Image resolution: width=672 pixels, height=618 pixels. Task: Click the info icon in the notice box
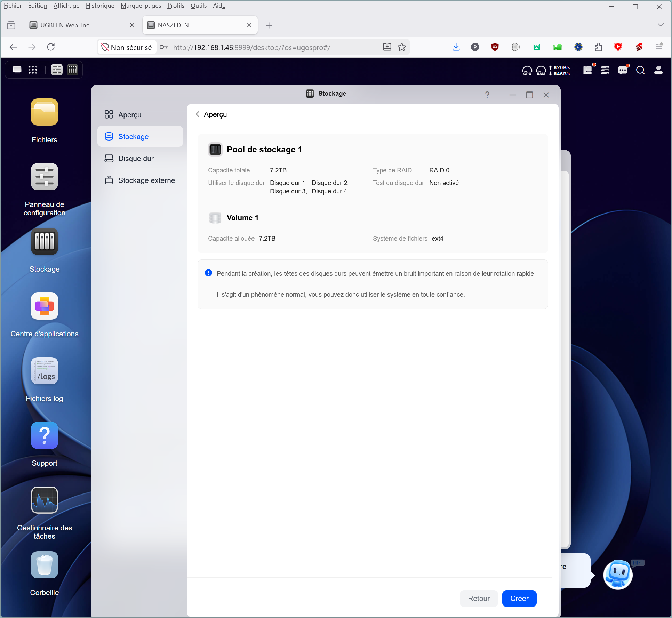coord(208,273)
